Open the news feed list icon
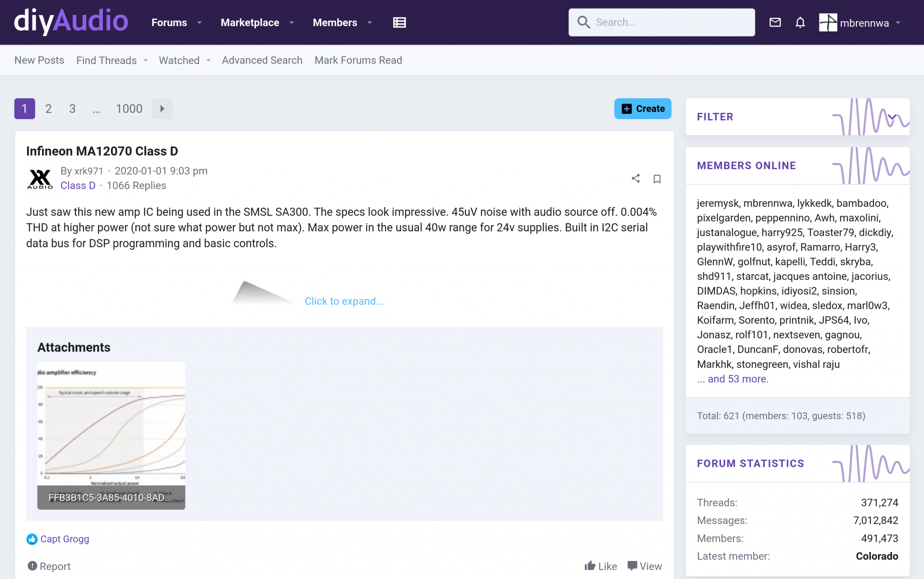The image size is (924, 579). [x=399, y=23]
